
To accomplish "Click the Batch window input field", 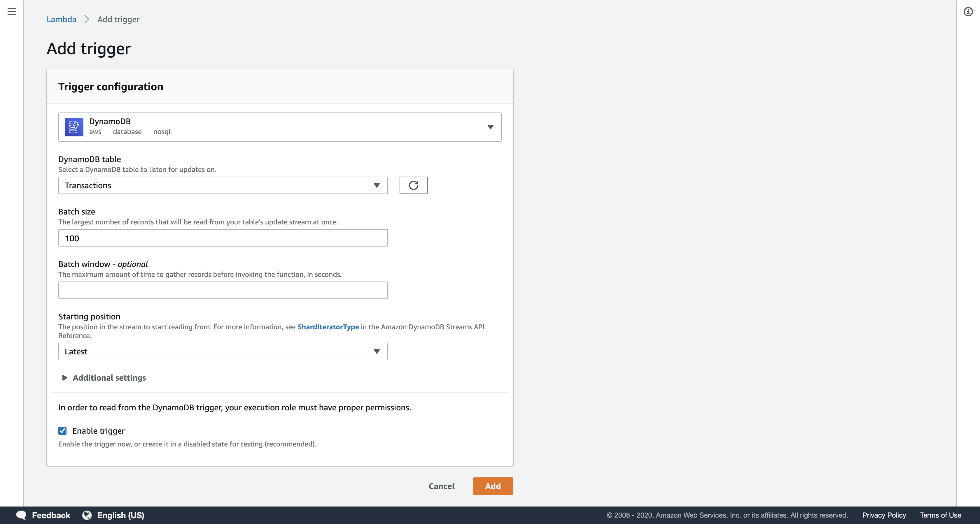I will tap(223, 290).
